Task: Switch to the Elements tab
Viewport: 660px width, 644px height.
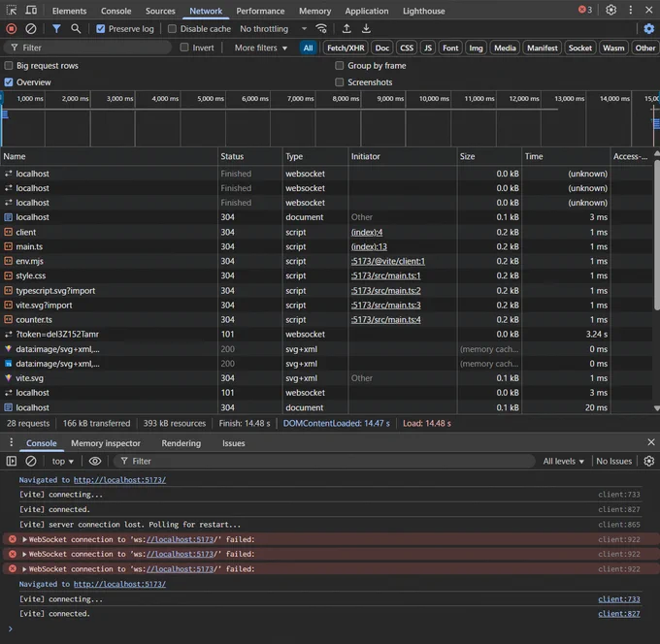Action: tap(70, 11)
